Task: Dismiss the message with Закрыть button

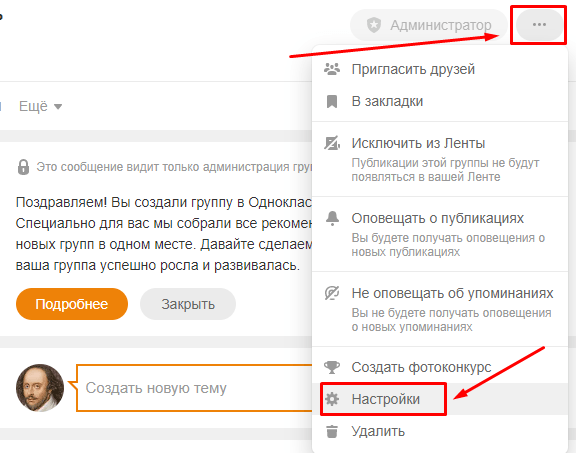Action: [188, 304]
